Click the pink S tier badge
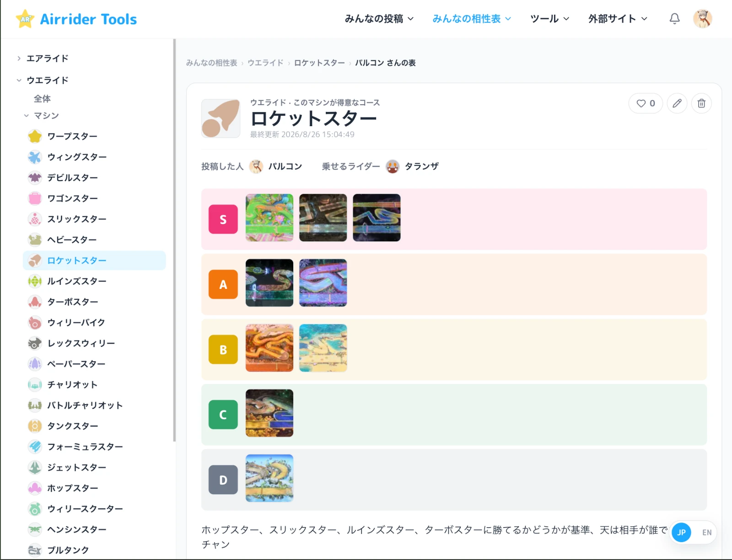 coord(223,219)
